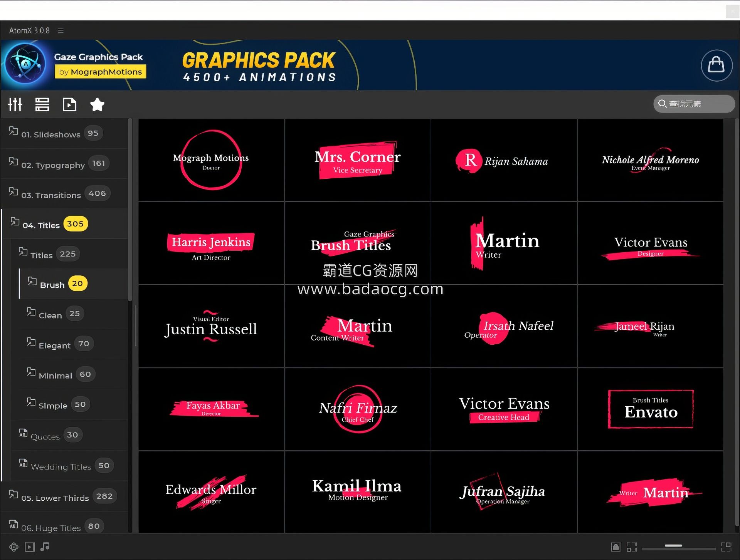The width and height of the screenshot is (740, 560).
Task: Click folder icon beside 05. Lower Thirds
Action: (13, 494)
